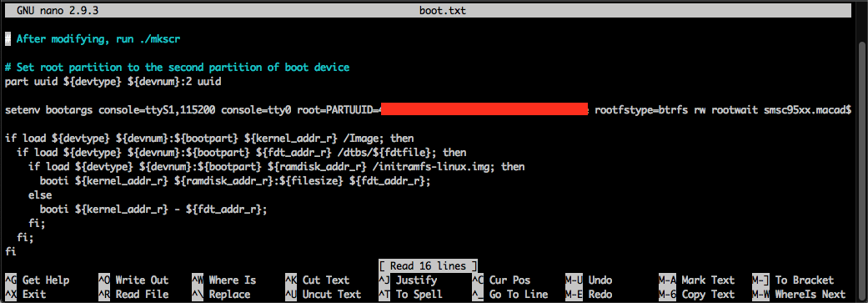Click the Go To Line shortcut
The height and width of the screenshot is (303, 868).
coord(509,294)
